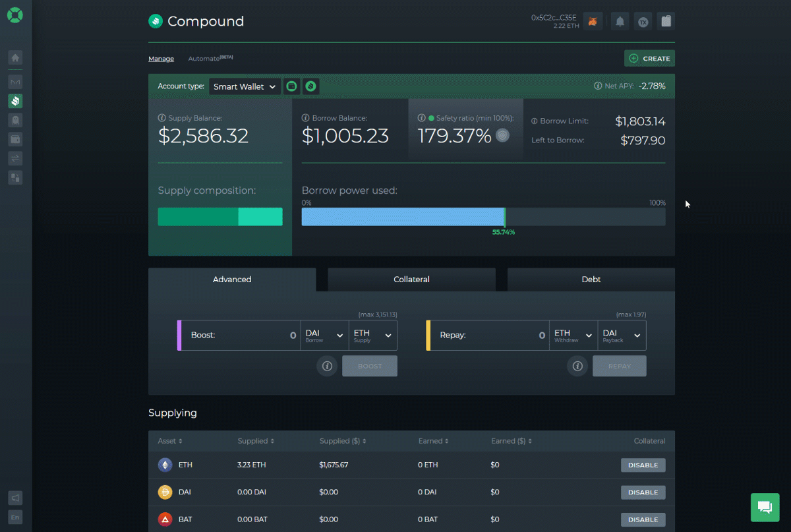Disable DAI as collateral
The image size is (791, 532).
pyautogui.click(x=643, y=492)
